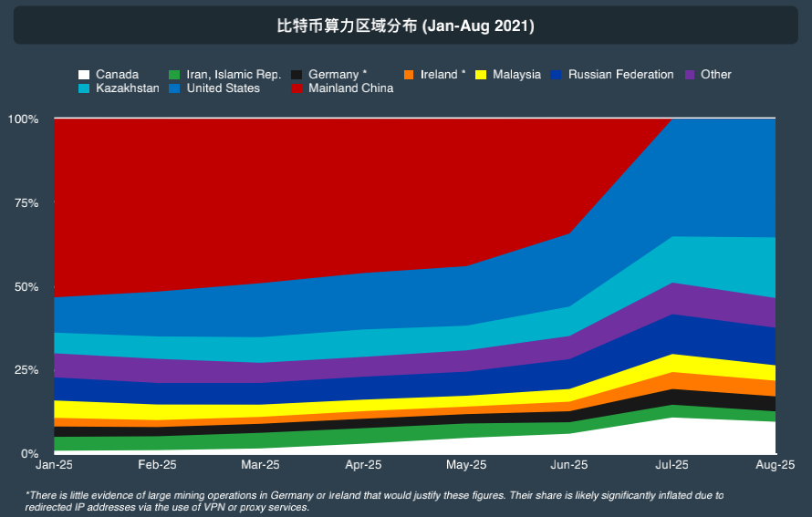Click the teal Kazakhstan legend swatch
The width and height of the screenshot is (812, 517).
[84, 88]
